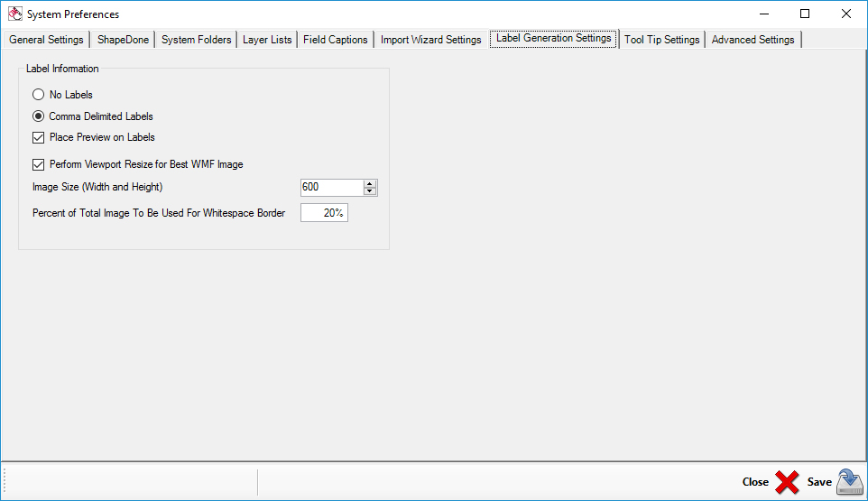
Task: Click the Image Size value field
Action: [332, 187]
